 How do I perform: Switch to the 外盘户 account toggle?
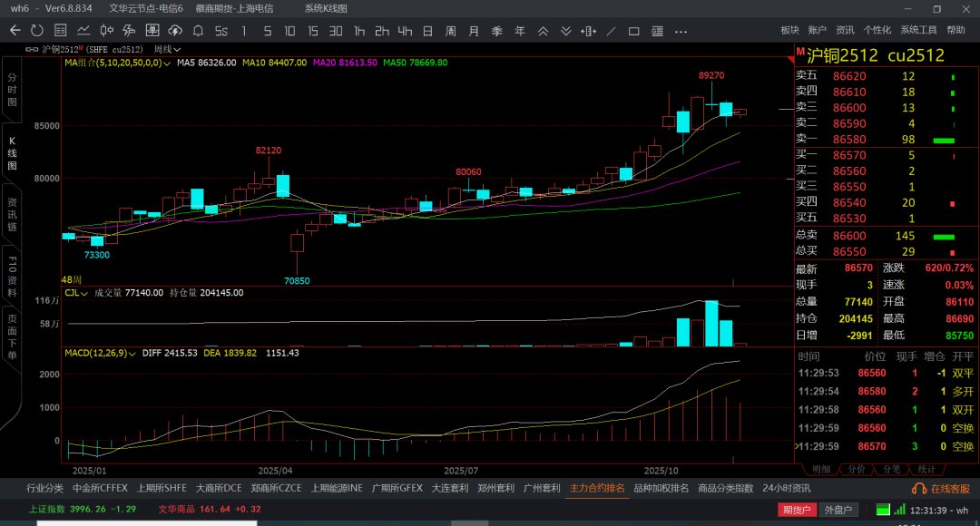837,510
